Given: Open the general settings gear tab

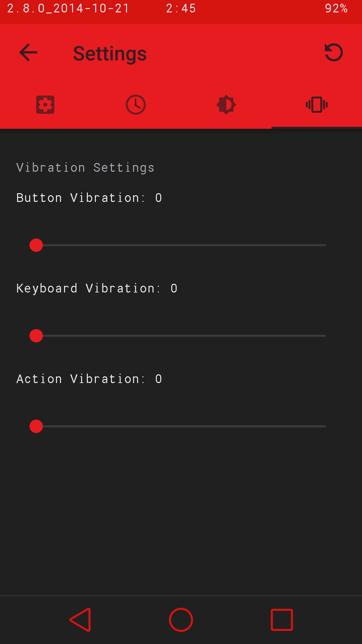Looking at the screenshot, I should click(x=45, y=105).
